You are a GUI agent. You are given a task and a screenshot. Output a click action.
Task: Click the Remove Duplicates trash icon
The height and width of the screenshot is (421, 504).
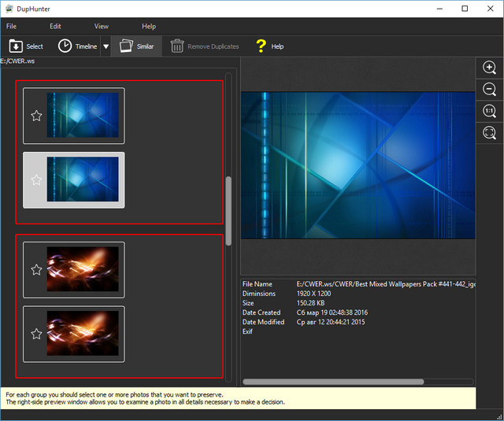click(x=177, y=46)
